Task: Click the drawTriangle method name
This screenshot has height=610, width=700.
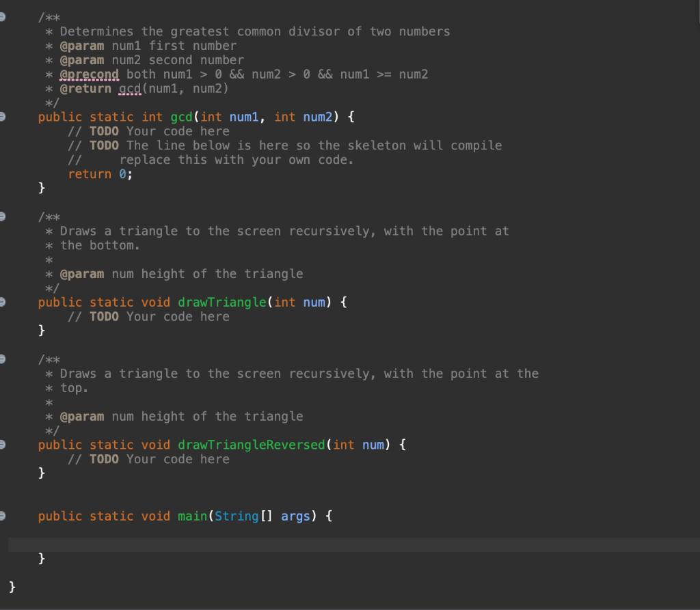Action: (222, 302)
